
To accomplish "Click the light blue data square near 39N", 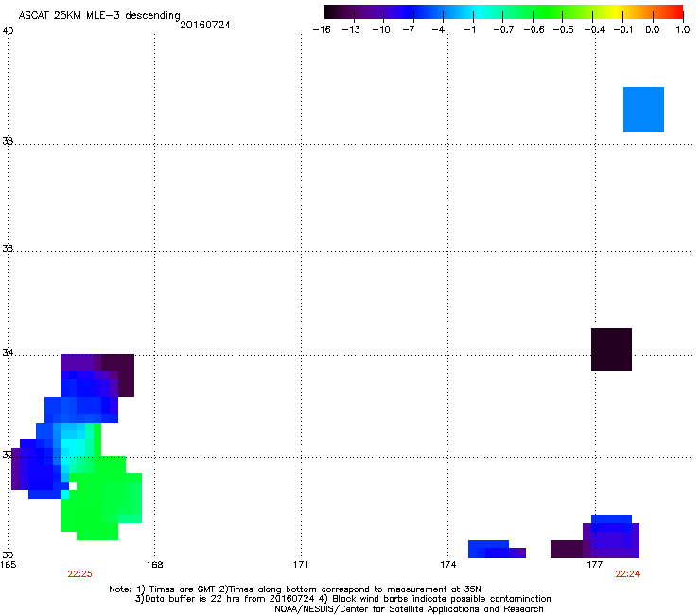I will pyautogui.click(x=644, y=110).
